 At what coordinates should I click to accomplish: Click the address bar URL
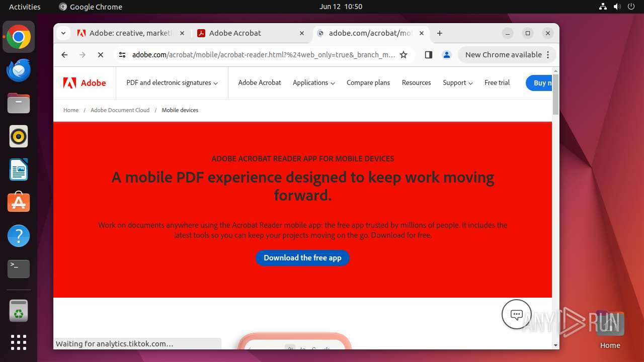(264, 55)
